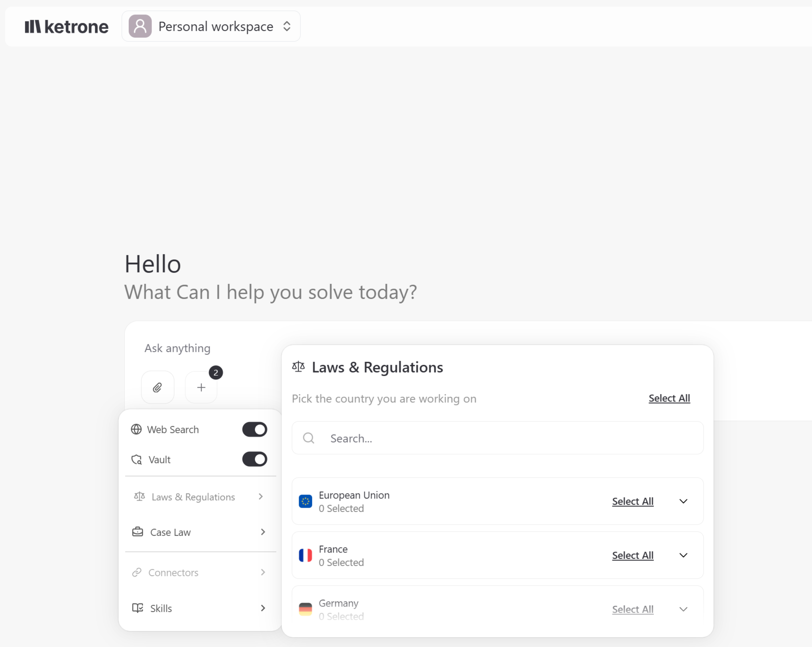Click the Germany flag icon
The width and height of the screenshot is (812, 647).
click(305, 609)
